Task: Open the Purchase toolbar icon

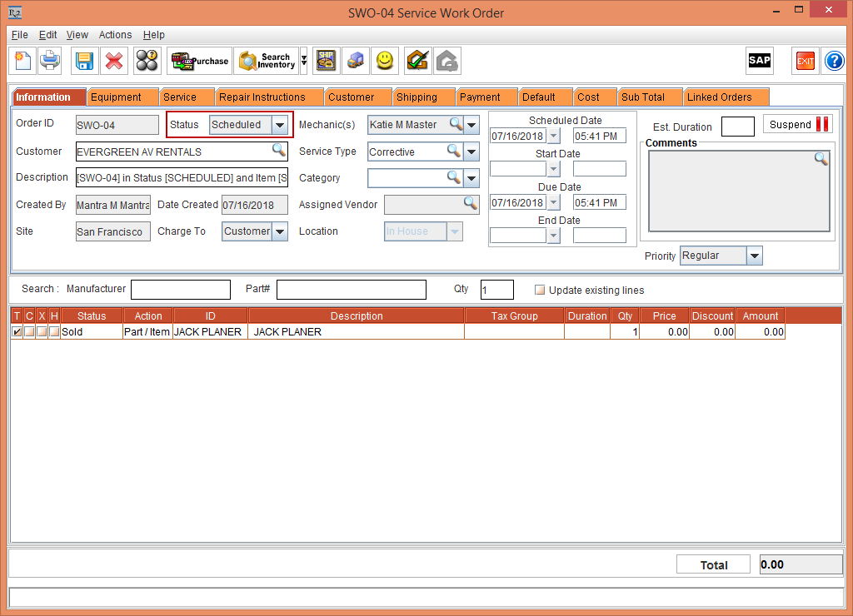Action: point(199,60)
